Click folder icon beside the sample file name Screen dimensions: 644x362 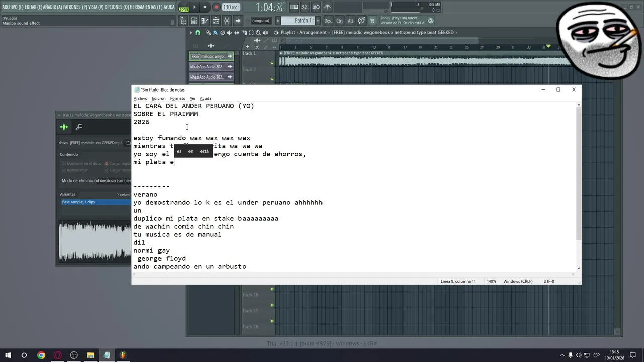pyautogui.click(x=129, y=143)
